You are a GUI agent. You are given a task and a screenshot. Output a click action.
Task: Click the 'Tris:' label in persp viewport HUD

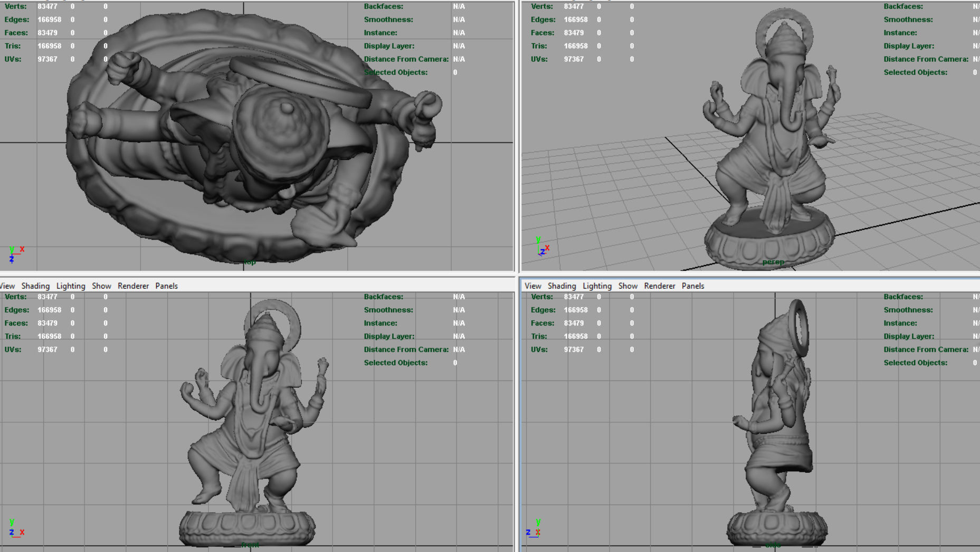click(539, 46)
